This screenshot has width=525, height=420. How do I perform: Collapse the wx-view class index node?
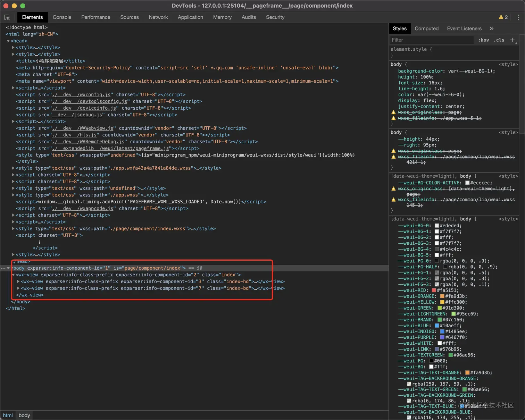[13, 275]
